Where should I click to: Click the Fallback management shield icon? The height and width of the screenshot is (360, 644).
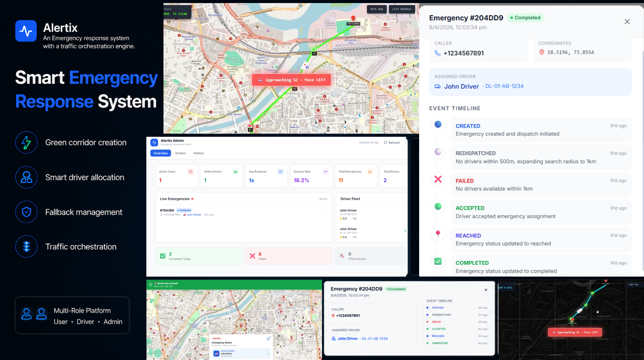click(x=26, y=212)
